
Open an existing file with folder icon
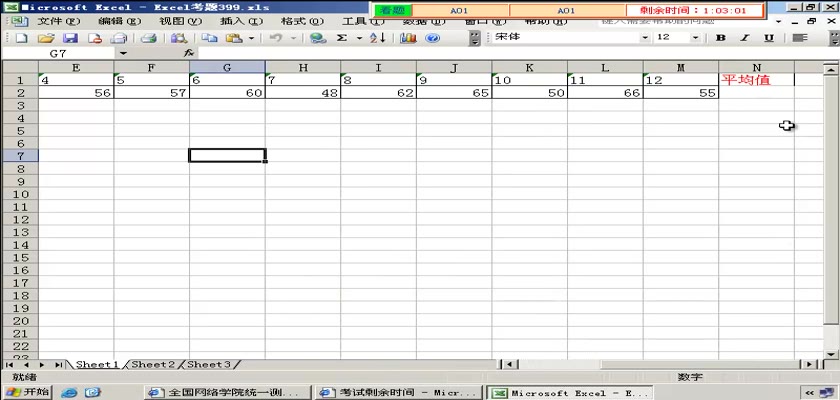pyautogui.click(x=47, y=38)
